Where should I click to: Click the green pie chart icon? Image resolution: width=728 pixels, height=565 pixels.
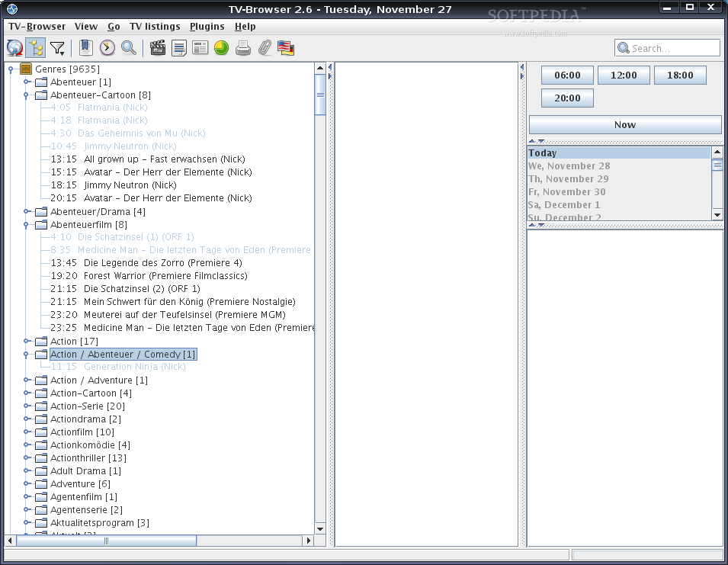coord(222,48)
